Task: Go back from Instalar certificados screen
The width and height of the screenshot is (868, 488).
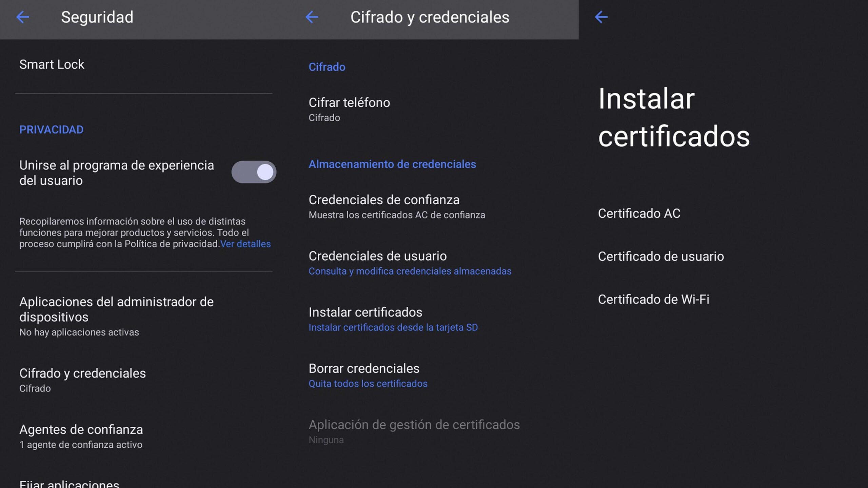Action: tap(601, 17)
